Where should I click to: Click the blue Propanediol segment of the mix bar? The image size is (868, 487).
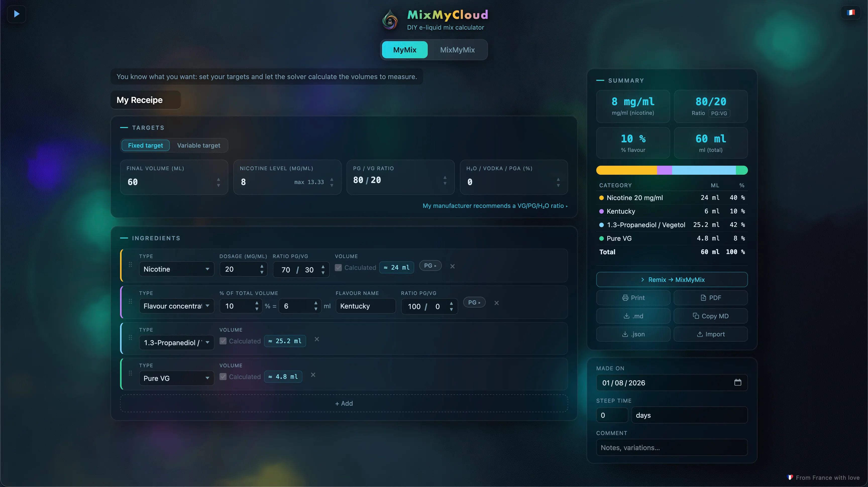(704, 170)
